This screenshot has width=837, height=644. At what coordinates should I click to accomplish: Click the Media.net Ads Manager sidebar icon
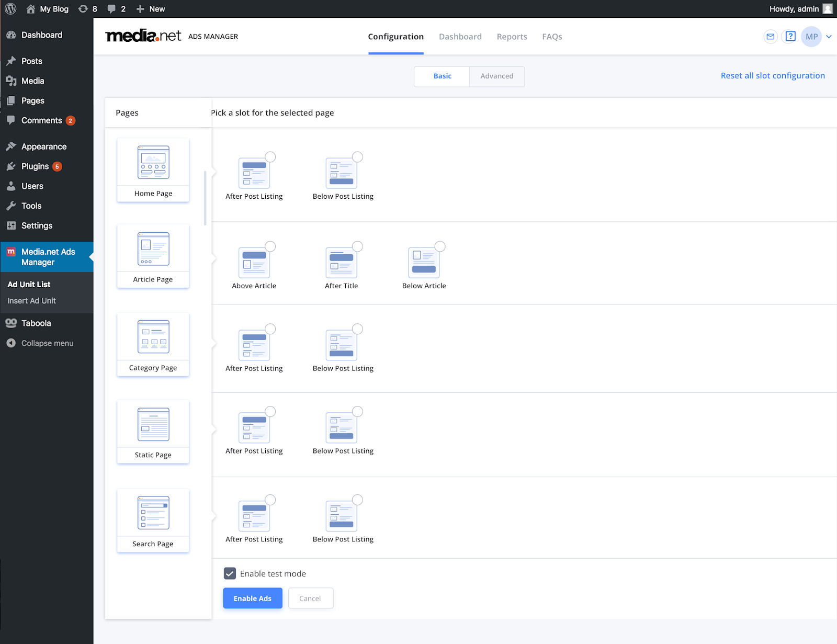pos(11,252)
